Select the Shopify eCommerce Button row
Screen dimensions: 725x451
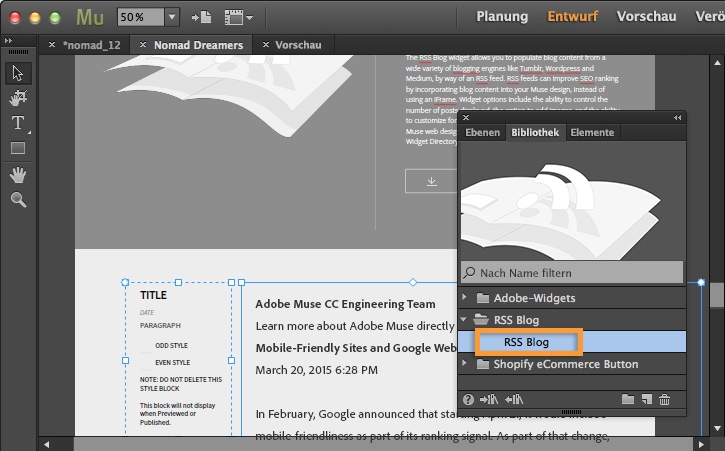(572, 364)
